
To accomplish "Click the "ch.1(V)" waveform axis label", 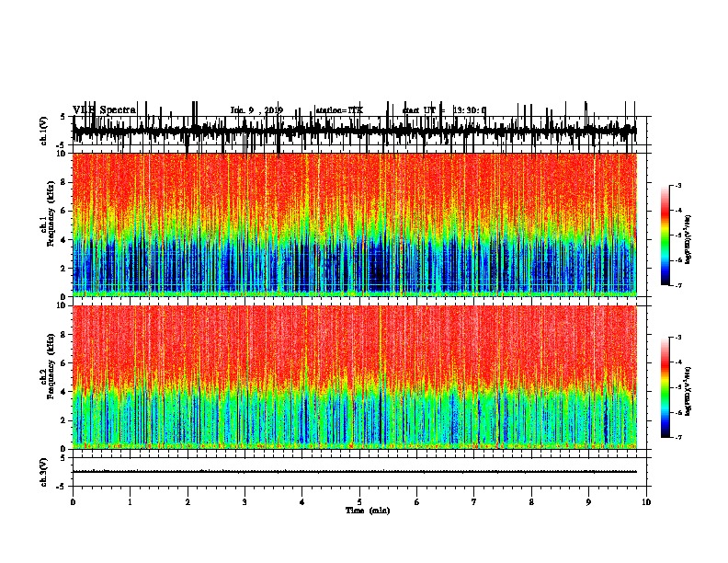I will tap(43, 131).
